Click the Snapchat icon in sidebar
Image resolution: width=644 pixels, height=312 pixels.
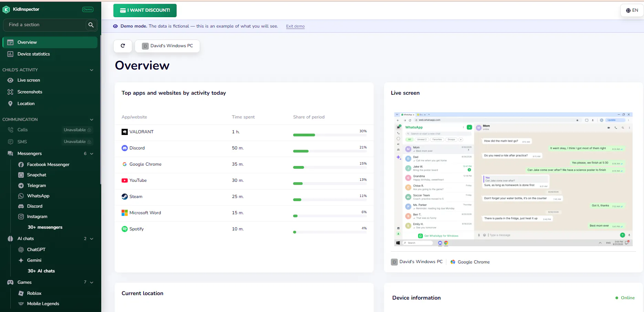click(x=21, y=175)
